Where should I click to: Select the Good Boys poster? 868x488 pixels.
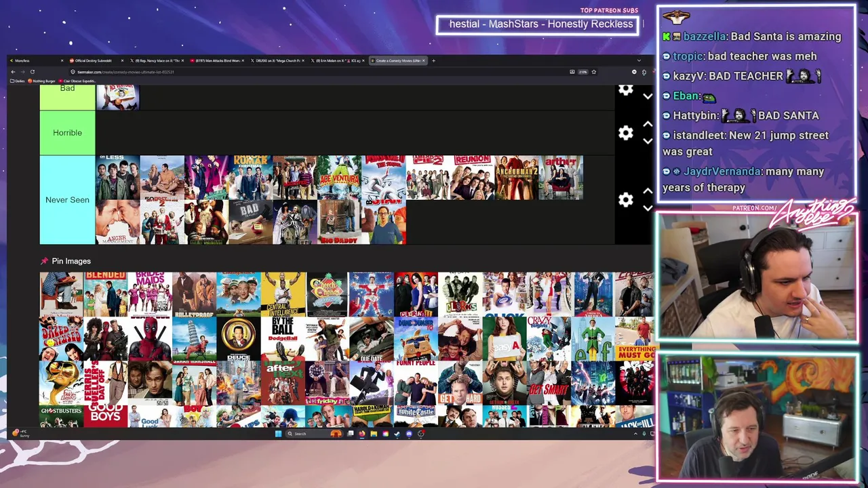click(x=106, y=416)
